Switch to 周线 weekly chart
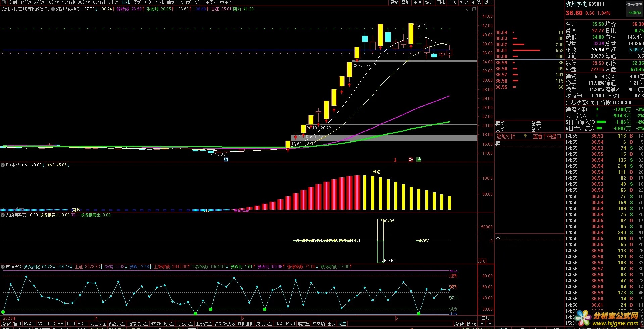 coord(137,2)
